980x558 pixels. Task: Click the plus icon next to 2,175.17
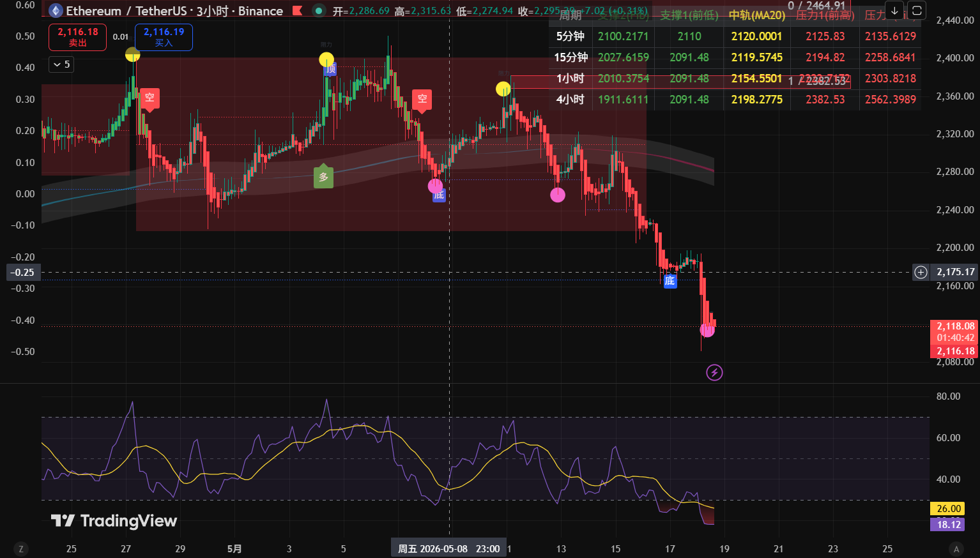(921, 273)
